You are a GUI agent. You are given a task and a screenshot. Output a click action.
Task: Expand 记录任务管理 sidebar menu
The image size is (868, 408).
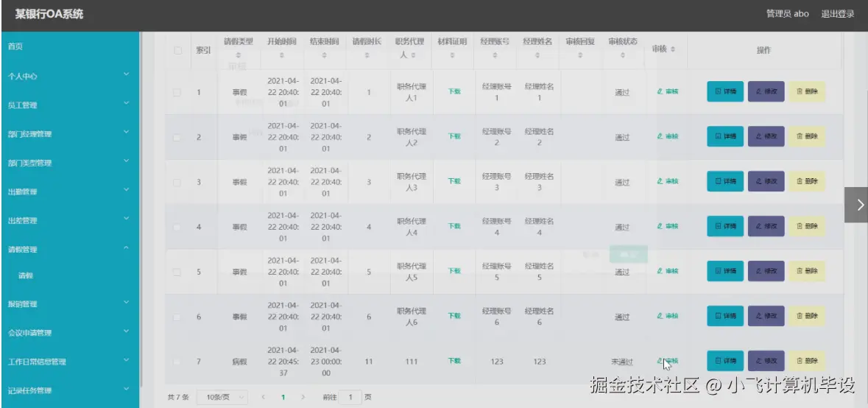[x=70, y=390]
